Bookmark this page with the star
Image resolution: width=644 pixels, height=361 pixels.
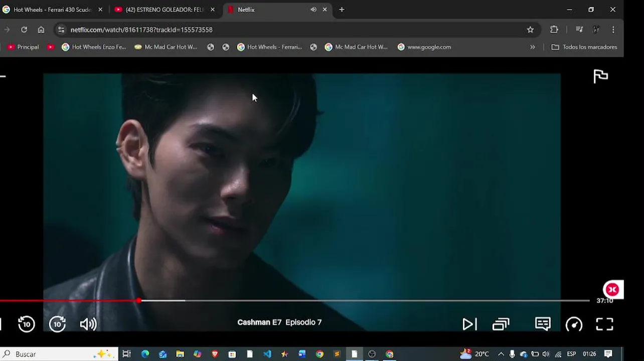(x=530, y=30)
